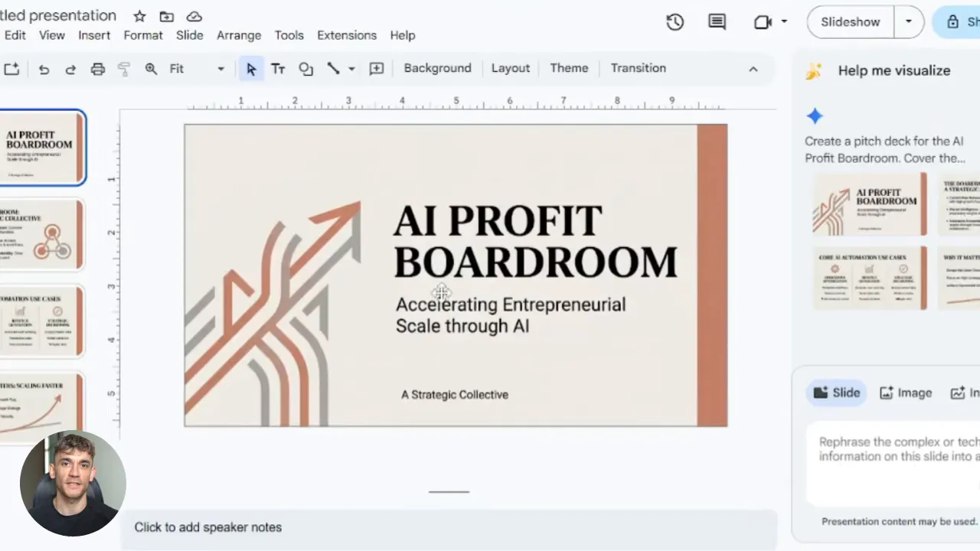Open the View menu
980x551 pixels.
pyautogui.click(x=52, y=35)
